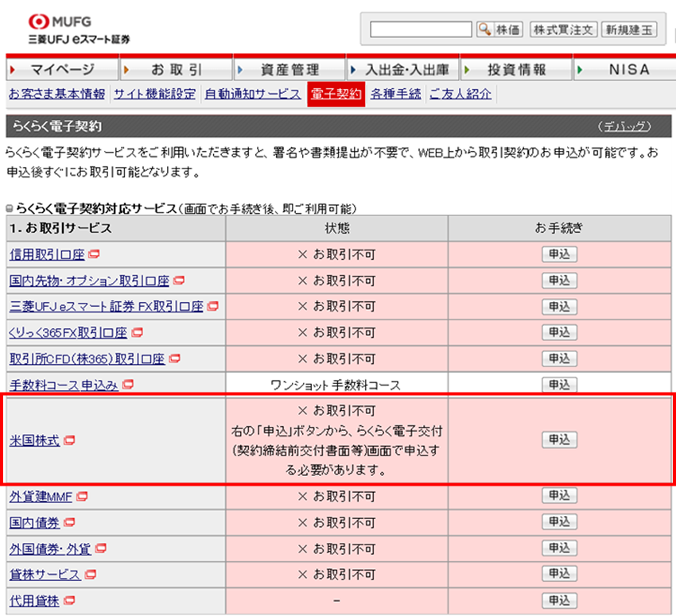Open the マイページ main menu
The image size is (676, 616).
(62, 70)
